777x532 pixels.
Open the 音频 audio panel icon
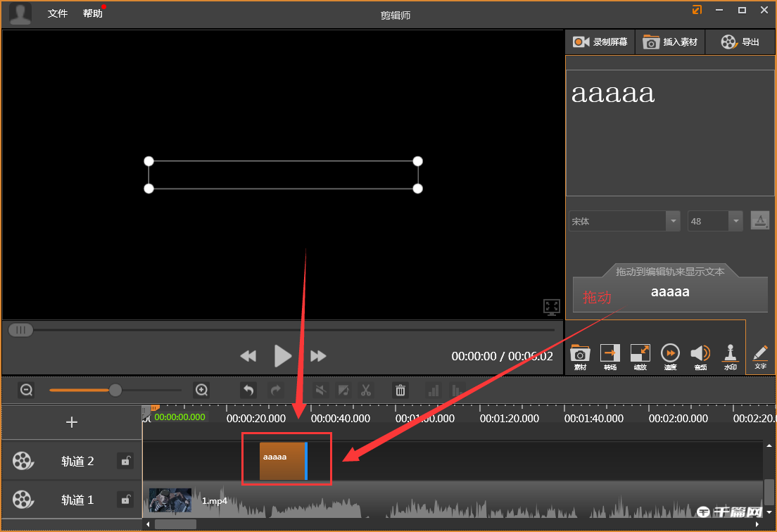click(700, 356)
